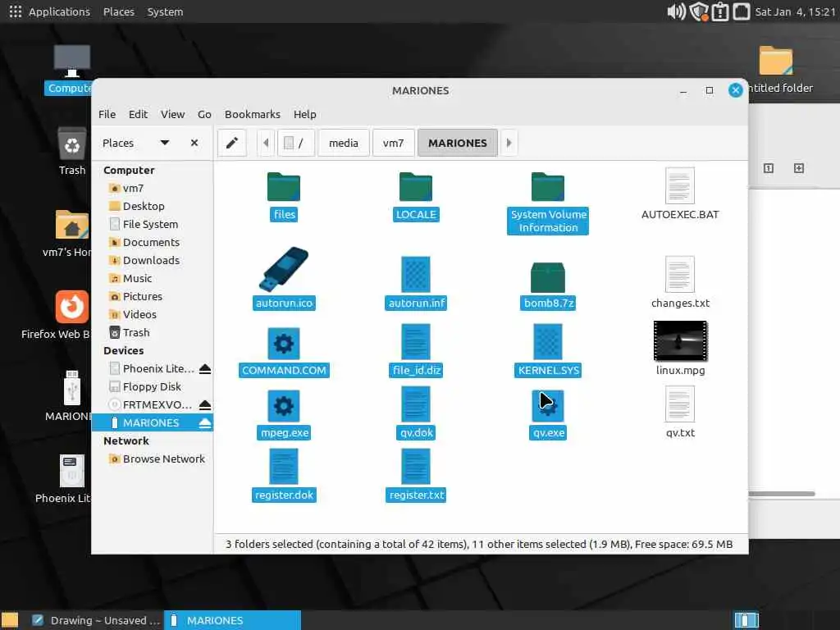Open the View menu
840x630 pixels.
[x=173, y=114]
